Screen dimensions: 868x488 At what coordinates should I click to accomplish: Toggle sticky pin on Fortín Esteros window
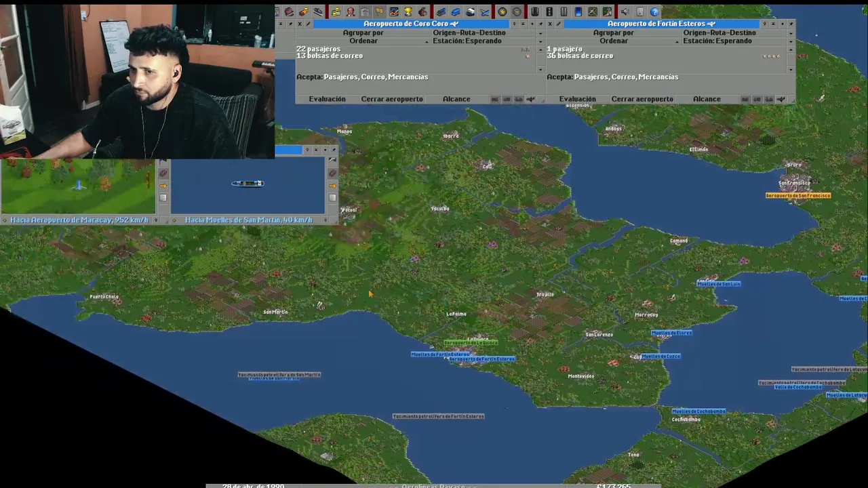[791, 24]
